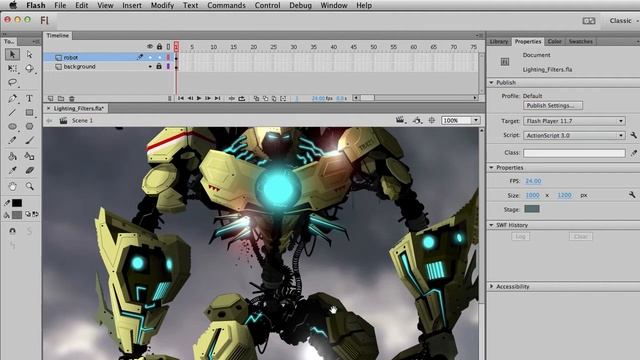Click the SWF History Log button
640x360 pixels.
pos(520,237)
